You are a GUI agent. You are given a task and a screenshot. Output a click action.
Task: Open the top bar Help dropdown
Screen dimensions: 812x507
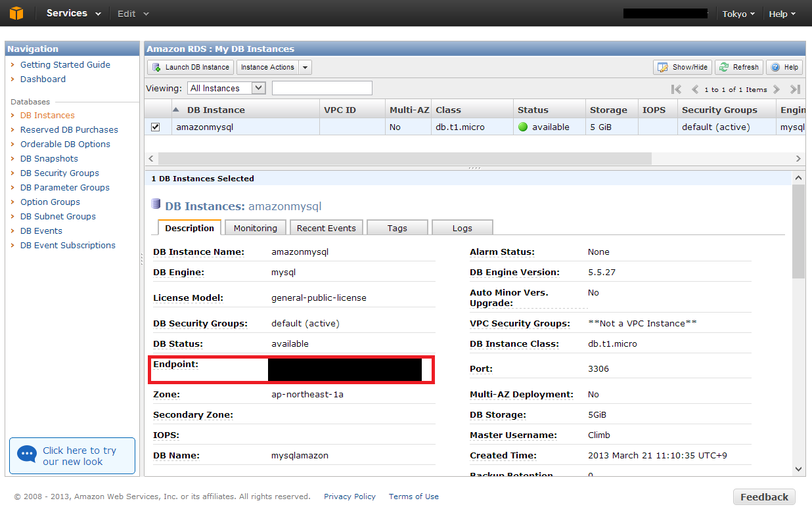pyautogui.click(x=782, y=13)
